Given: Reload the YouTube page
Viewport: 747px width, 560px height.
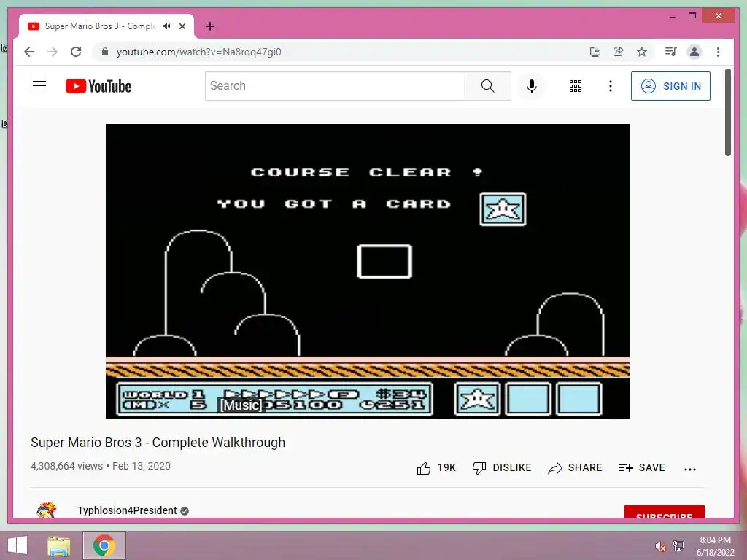Looking at the screenshot, I should coord(76,52).
